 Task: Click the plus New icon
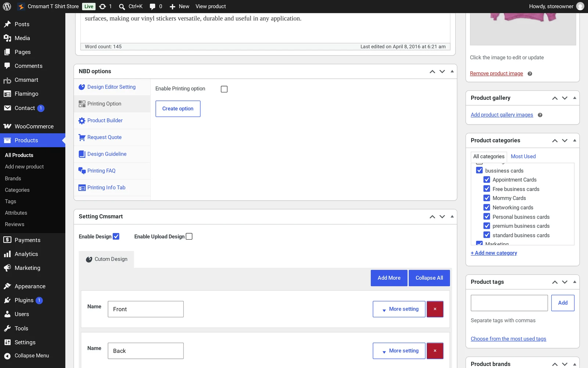(172, 7)
